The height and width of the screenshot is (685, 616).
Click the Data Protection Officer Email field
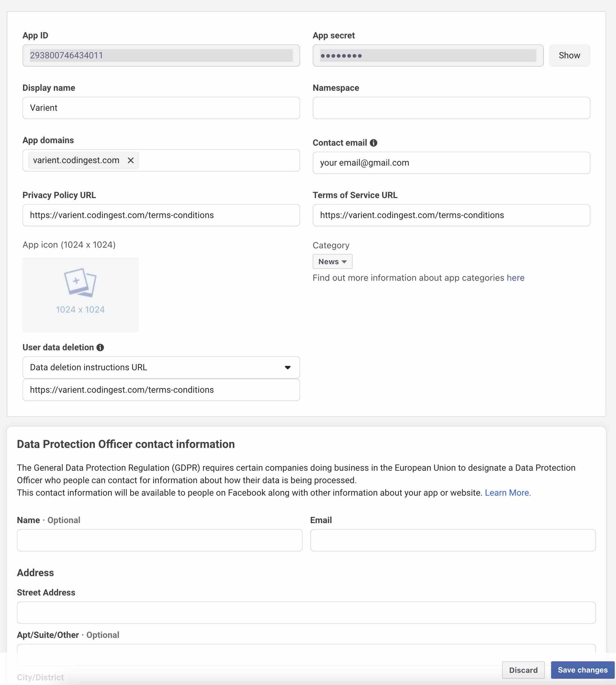(x=452, y=540)
